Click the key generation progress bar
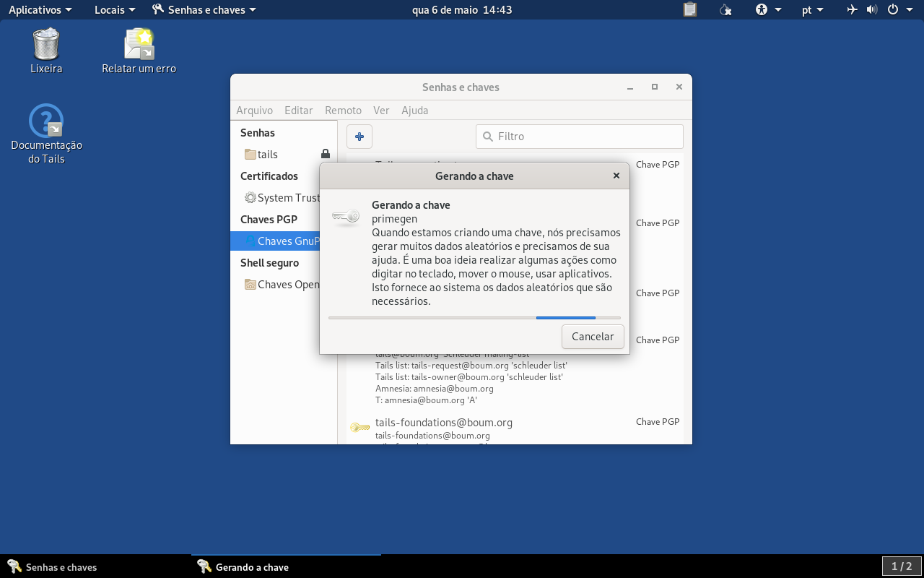 474,317
